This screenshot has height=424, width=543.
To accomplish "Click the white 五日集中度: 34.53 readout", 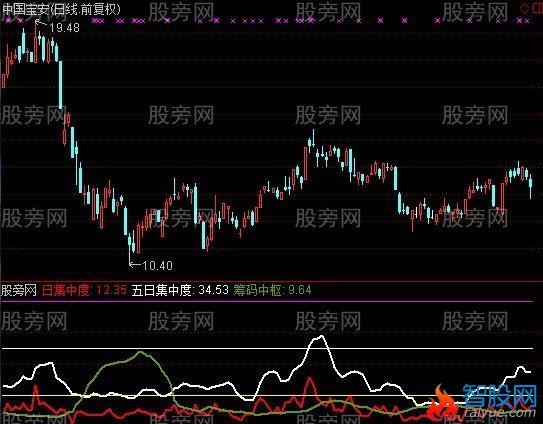I will (x=180, y=290).
